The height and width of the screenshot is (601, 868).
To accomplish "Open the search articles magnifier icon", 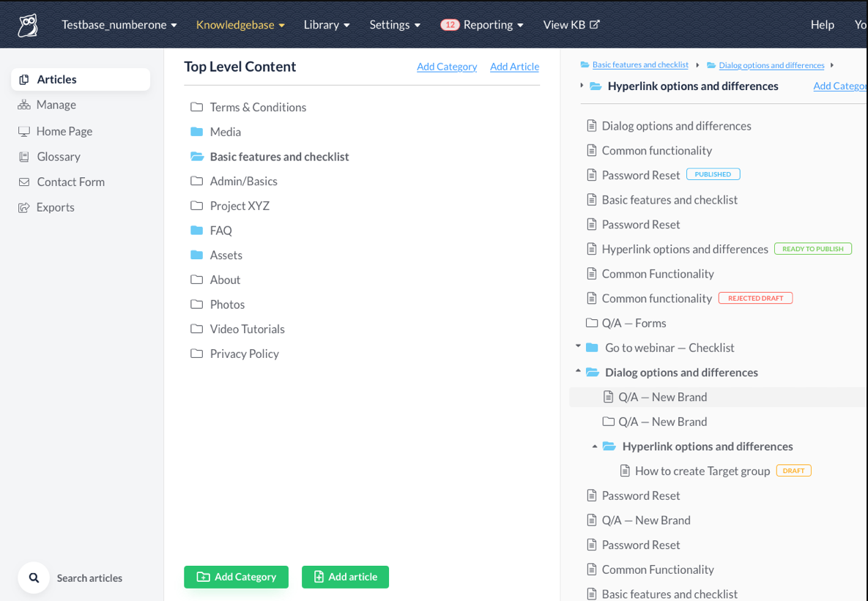I will (34, 578).
